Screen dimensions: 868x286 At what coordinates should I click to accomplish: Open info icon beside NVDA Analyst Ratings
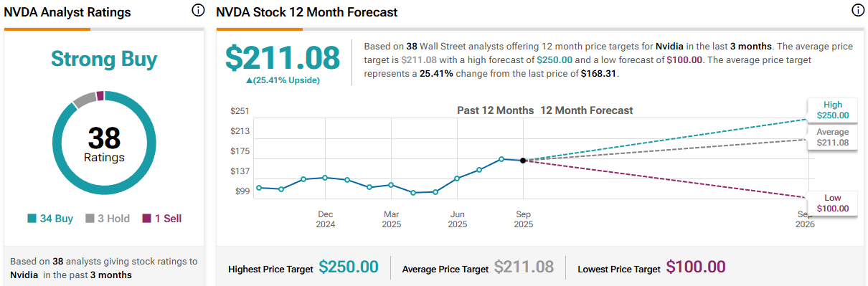coord(198,11)
